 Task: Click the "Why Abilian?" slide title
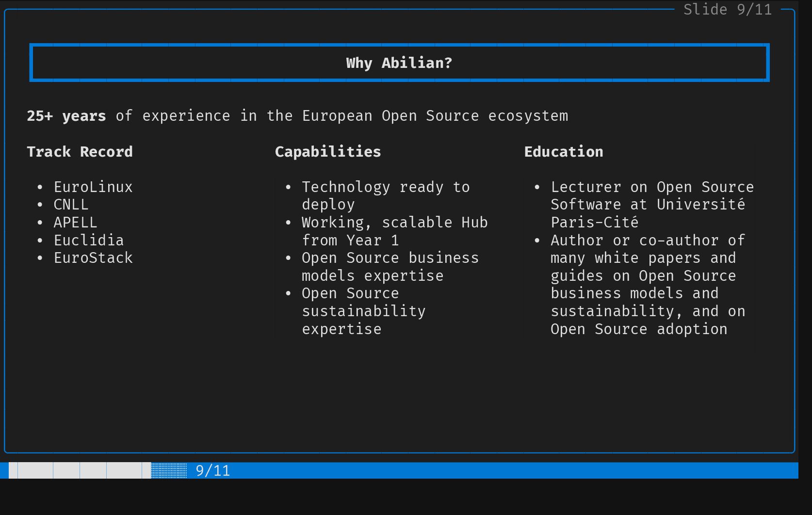399,63
